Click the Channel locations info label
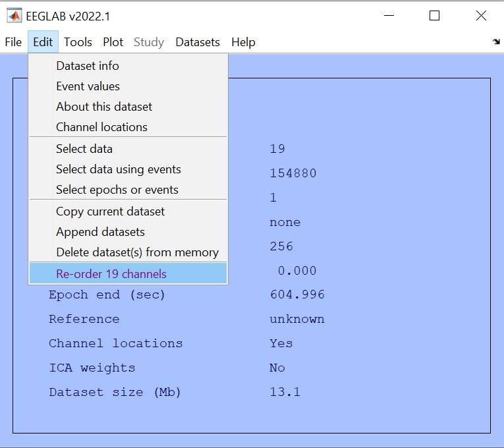The height and width of the screenshot is (448, 504). tap(116, 343)
